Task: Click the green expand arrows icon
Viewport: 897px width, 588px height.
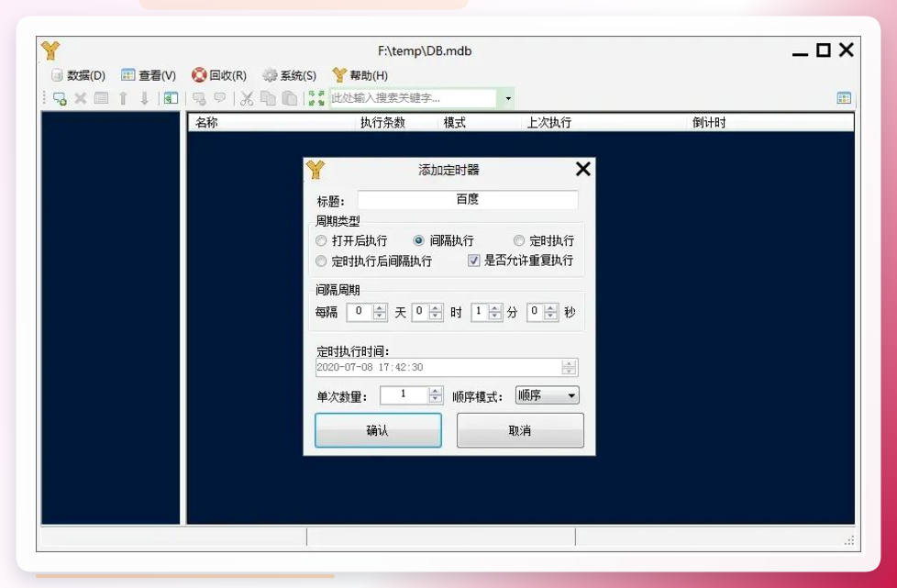Action: click(316, 98)
